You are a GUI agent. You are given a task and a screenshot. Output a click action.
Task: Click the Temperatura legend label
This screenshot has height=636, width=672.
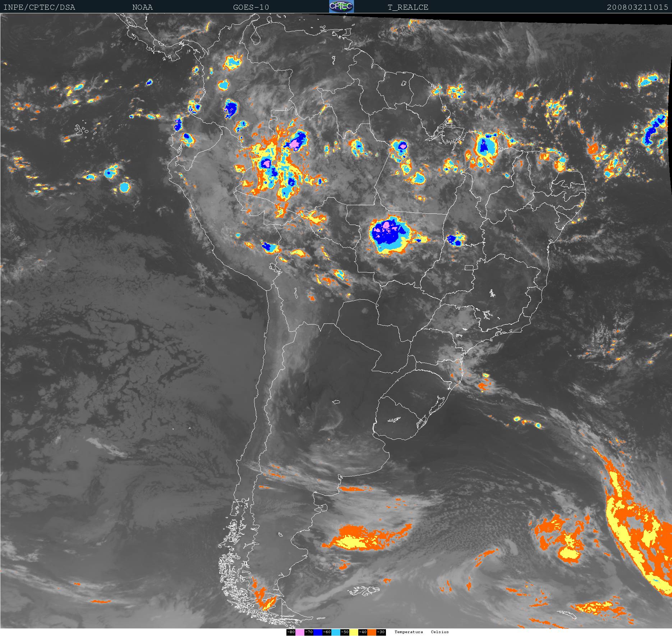[x=409, y=632]
